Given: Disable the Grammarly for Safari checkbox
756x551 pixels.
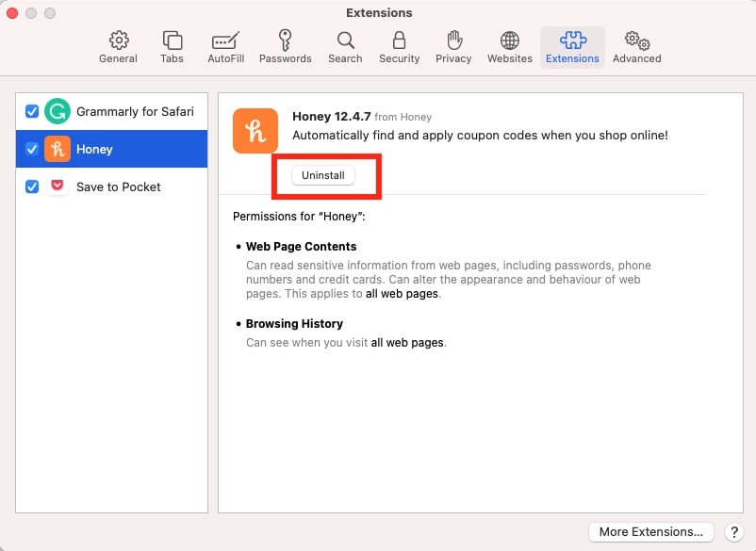Looking at the screenshot, I should click(x=32, y=111).
